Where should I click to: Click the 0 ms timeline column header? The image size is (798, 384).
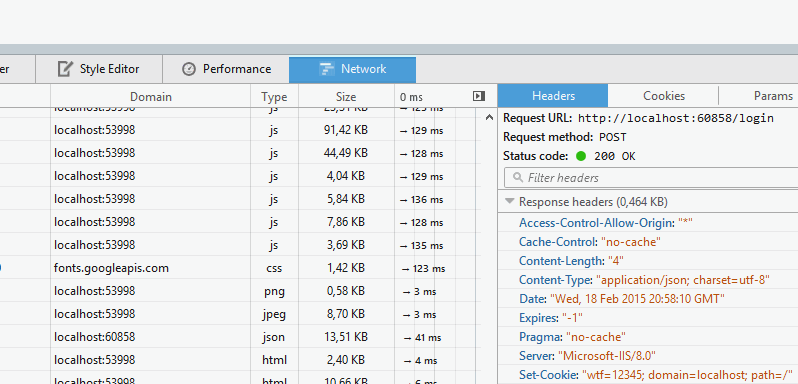[x=411, y=97]
